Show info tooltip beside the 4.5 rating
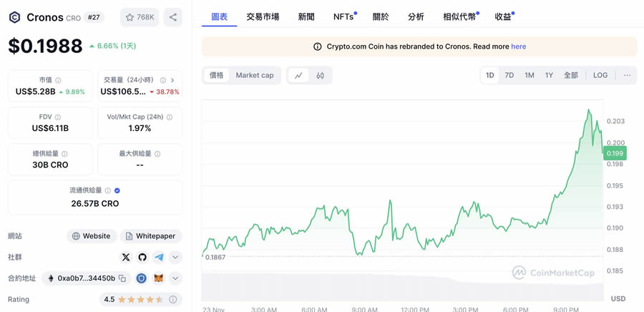This screenshot has height=312, width=644. click(173, 299)
